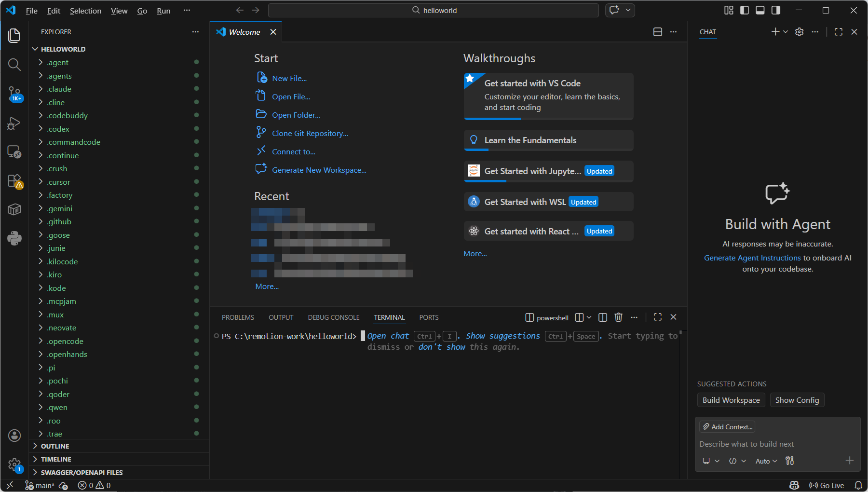
Task: Open the Search view in activity bar
Action: [x=14, y=65]
